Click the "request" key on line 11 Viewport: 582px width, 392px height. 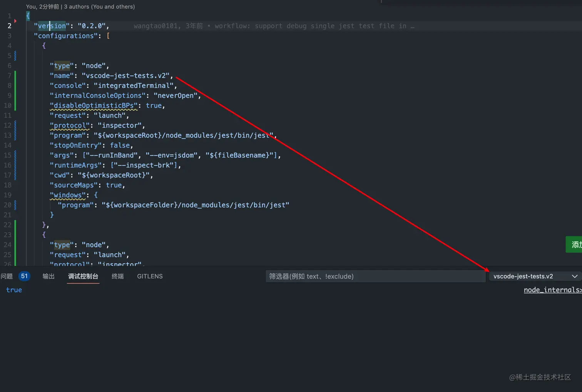click(x=68, y=116)
